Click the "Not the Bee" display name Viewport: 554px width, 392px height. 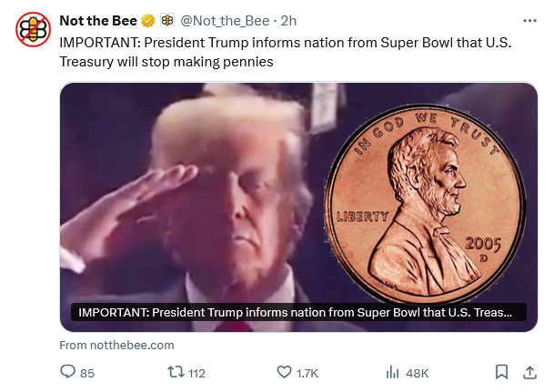97,21
